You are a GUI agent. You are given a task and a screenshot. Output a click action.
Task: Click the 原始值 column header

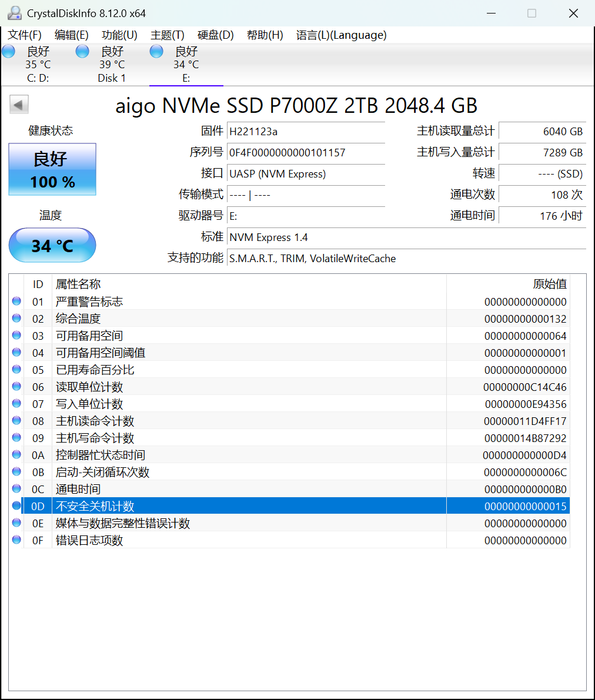[x=549, y=284]
